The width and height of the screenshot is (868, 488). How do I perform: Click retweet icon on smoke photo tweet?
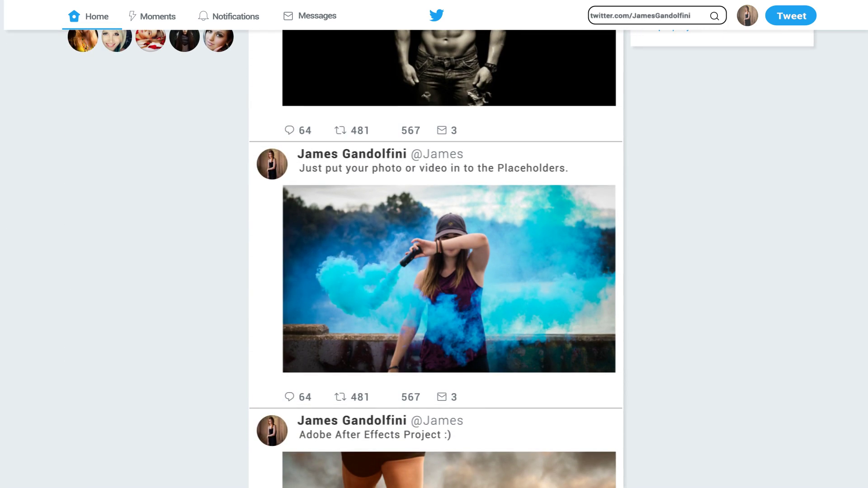click(x=340, y=397)
